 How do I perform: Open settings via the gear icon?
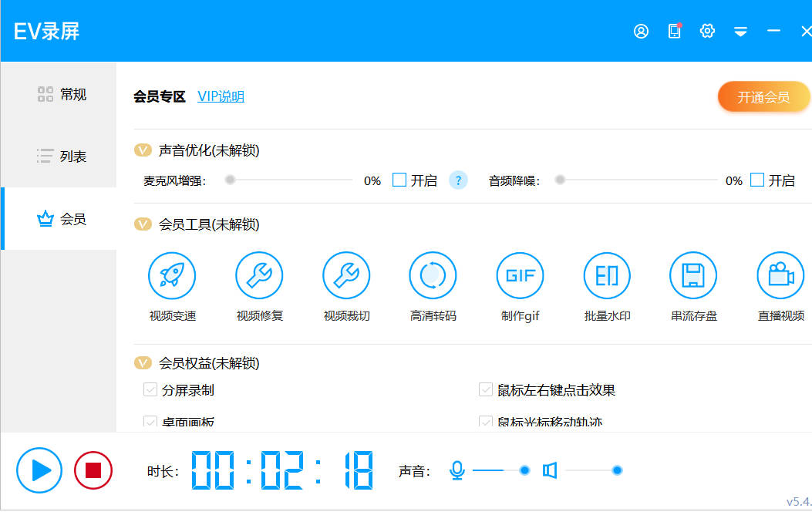[707, 32]
